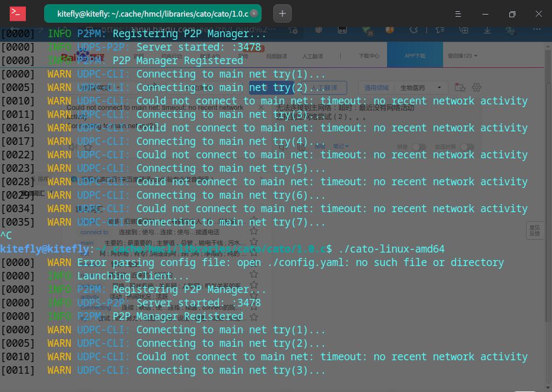Image resolution: width=552 pixels, height=392 pixels.
Task: Click the [0016] timestamp
Action: click(x=18, y=128)
